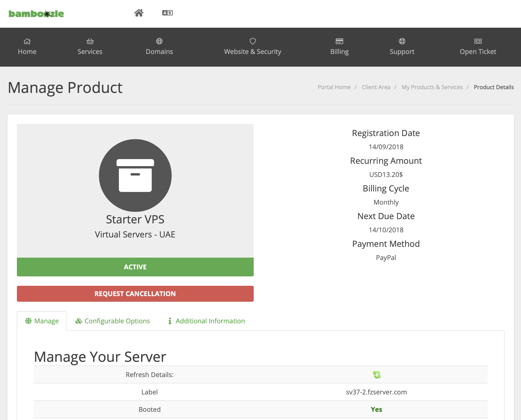
Task: Open the Home menu
Action: pyautogui.click(x=27, y=47)
